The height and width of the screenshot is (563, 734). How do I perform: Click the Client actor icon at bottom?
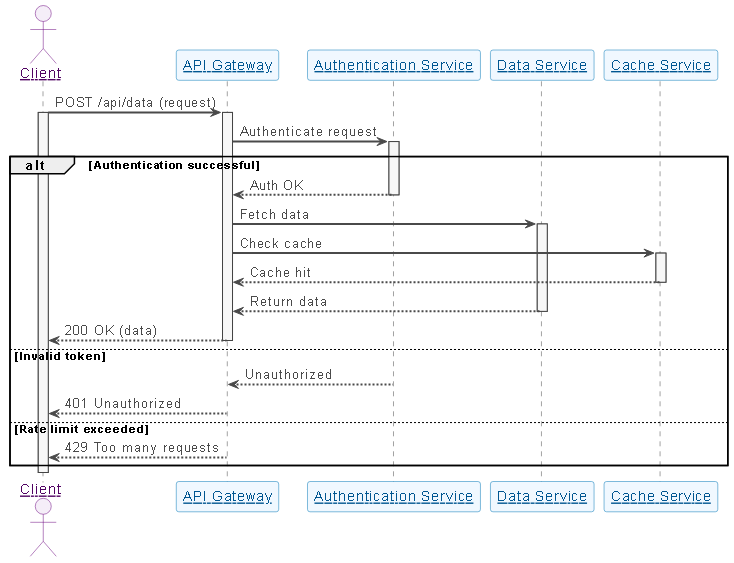(42, 526)
